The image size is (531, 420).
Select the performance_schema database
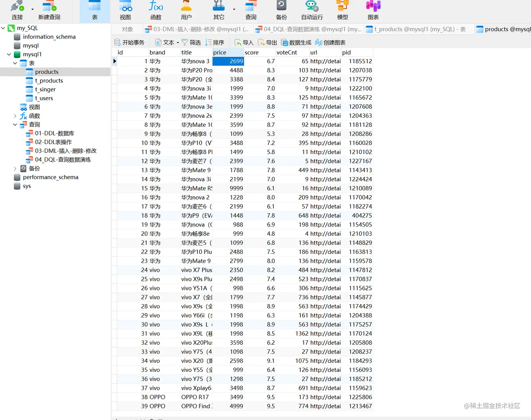click(x=51, y=177)
